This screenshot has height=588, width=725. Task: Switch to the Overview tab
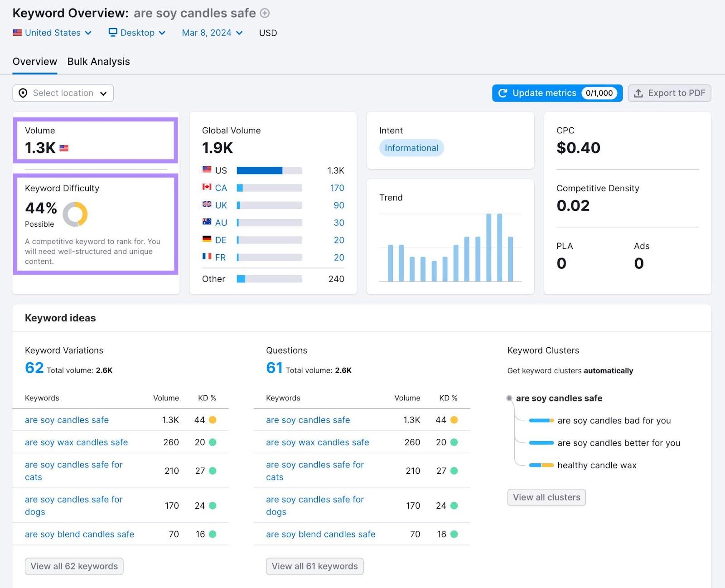35,62
